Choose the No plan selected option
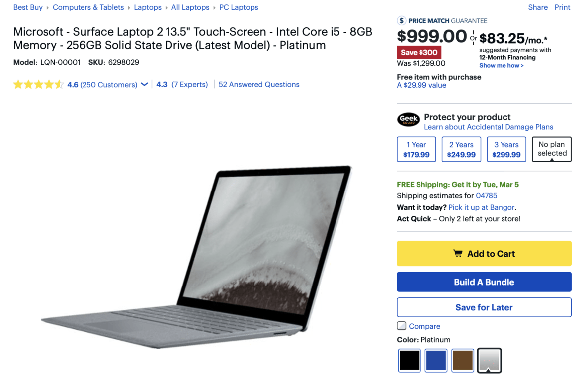The width and height of the screenshot is (588, 382). tap(552, 149)
